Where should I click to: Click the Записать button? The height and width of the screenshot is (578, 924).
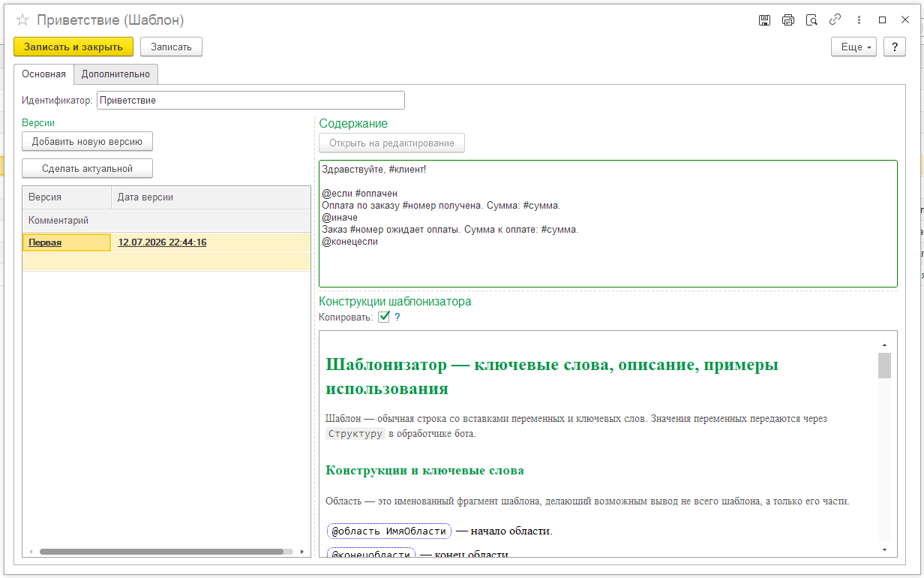(x=171, y=47)
